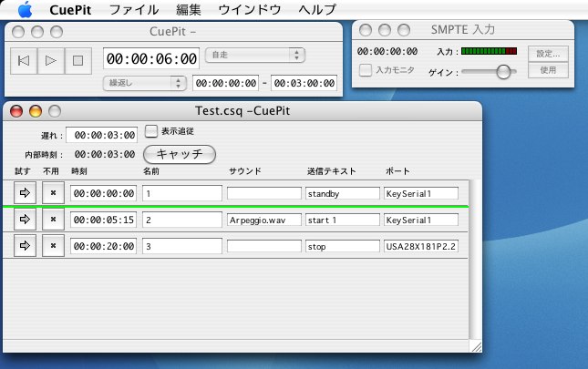The image size is (588, 369).
Task: Test-fire cue 2 with its arrow button
Action: tap(26, 220)
